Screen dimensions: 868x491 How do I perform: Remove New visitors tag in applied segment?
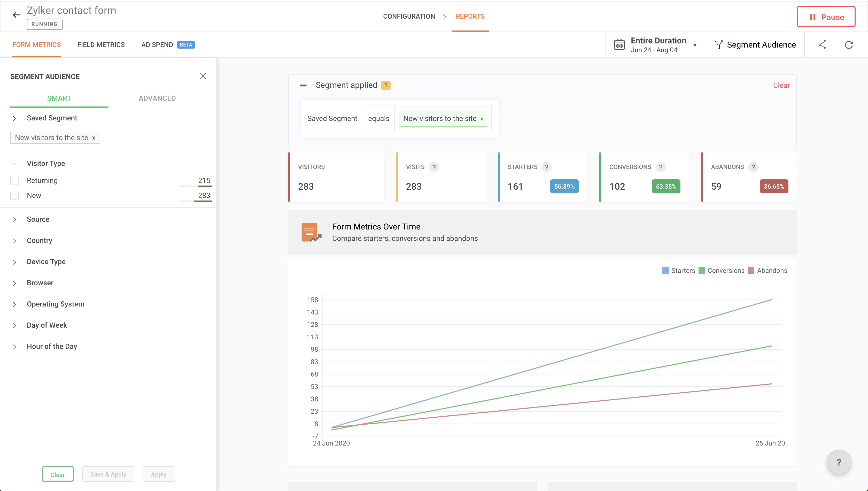[481, 119]
